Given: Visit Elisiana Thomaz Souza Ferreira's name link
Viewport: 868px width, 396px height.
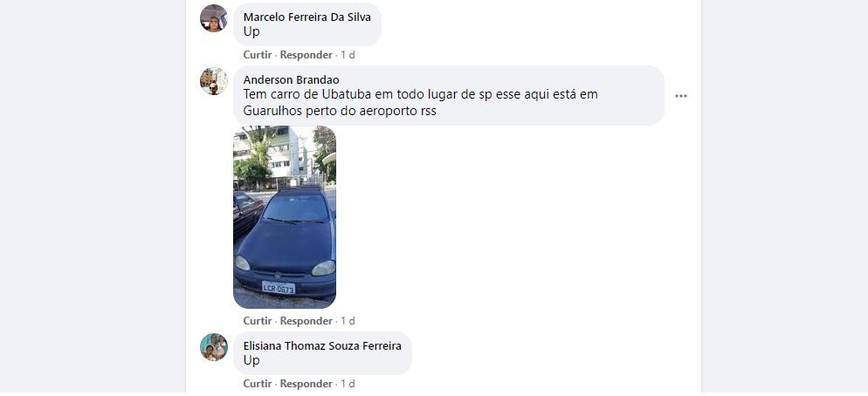Looking at the screenshot, I should point(322,345).
